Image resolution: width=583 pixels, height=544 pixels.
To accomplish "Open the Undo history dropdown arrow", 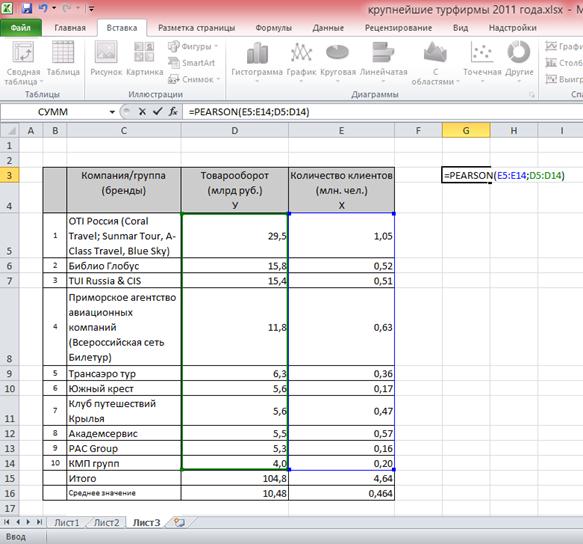I will point(54,8).
